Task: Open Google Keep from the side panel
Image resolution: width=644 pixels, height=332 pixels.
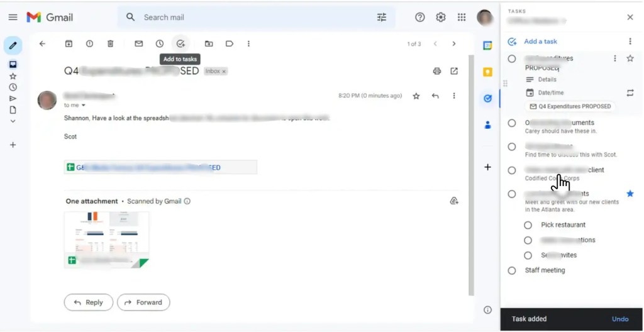Action: click(x=487, y=72)
